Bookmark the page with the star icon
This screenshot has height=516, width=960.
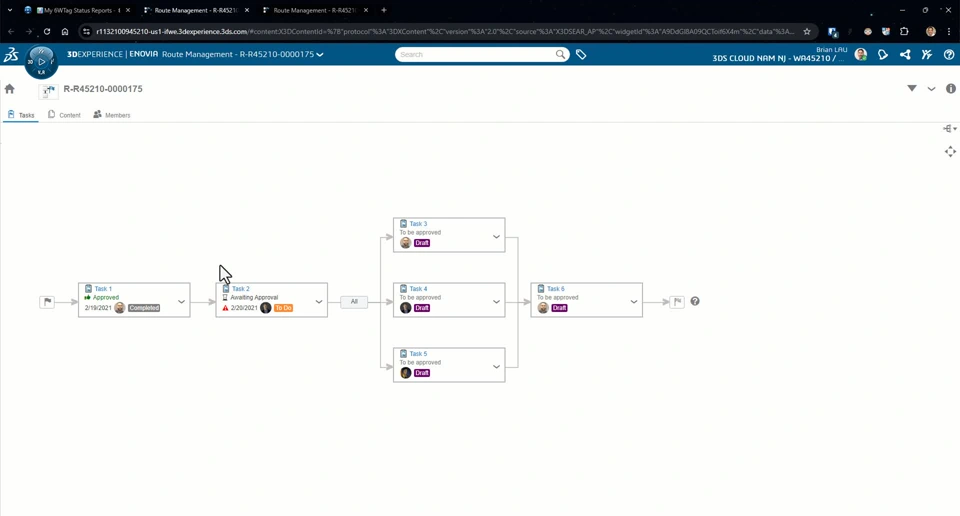pos(807,31)
